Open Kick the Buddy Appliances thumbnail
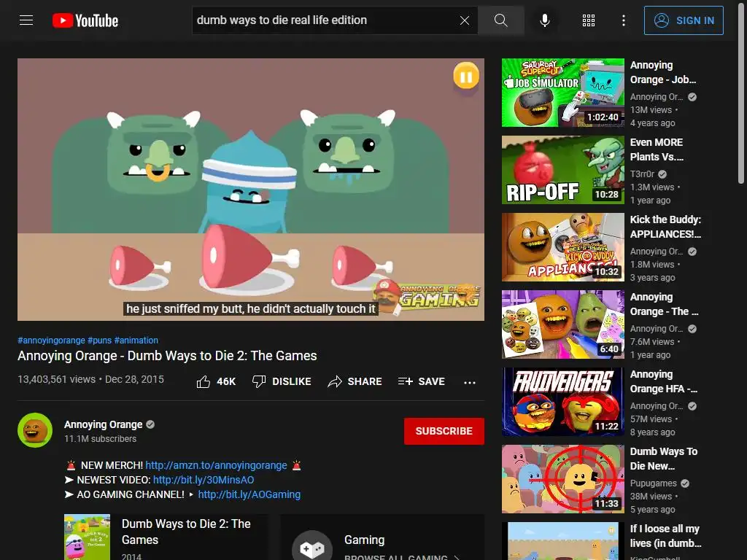 pyautogui.click(x=562, y=247)
